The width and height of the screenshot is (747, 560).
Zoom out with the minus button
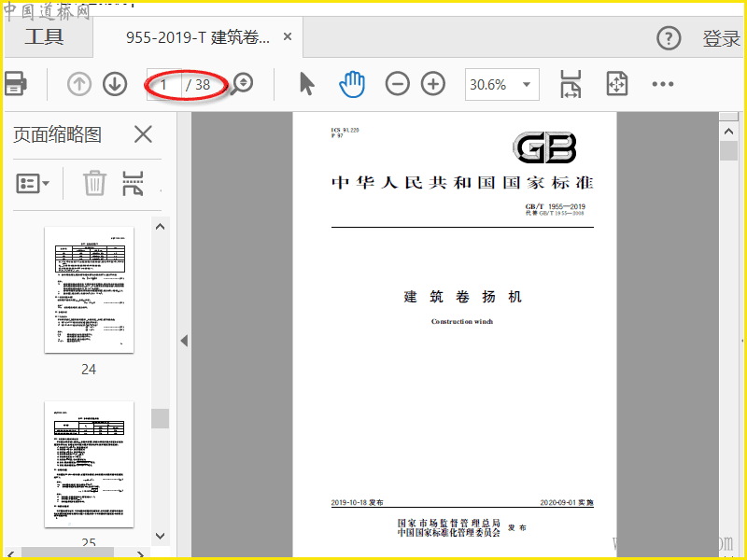[398, 84]
